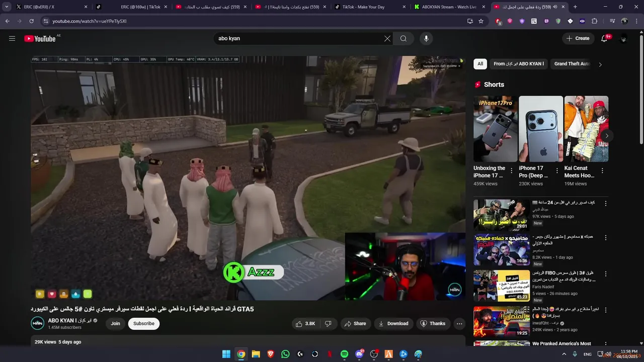Close the ABOKYAN Stream tab
644x362 pixels.
pos(484,7)
